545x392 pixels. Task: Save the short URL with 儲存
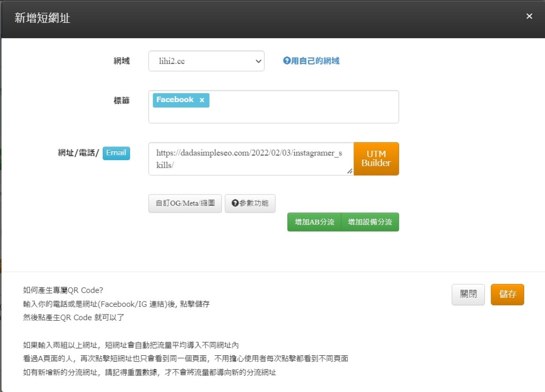(507, 295)
